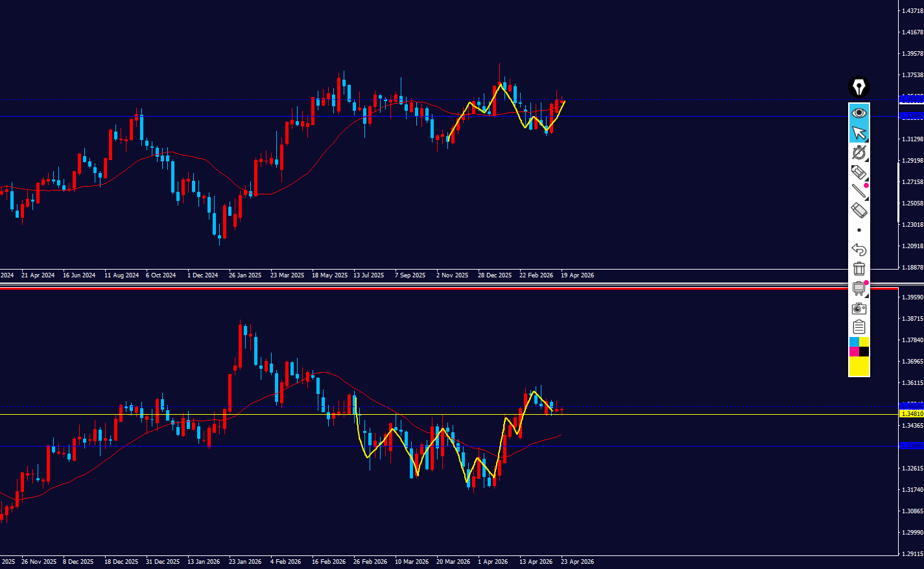Expand the line tool's corner arrow

[x=866, y=199]
